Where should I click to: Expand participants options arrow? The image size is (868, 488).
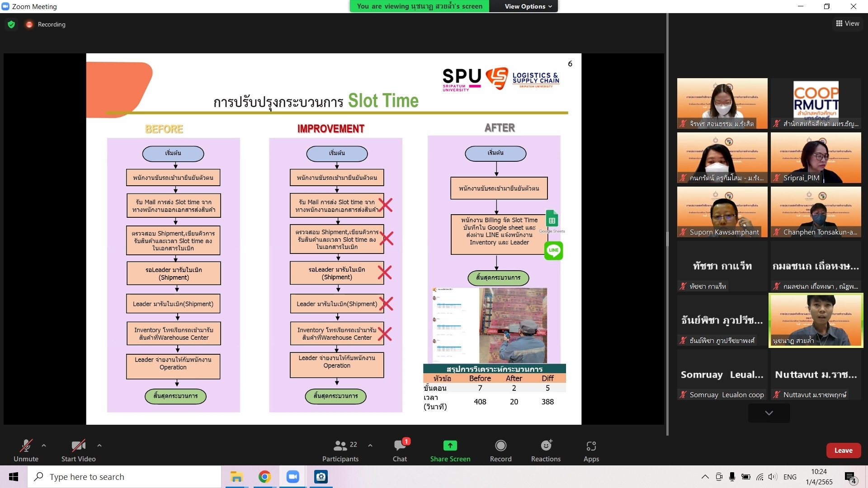[370, 446]
